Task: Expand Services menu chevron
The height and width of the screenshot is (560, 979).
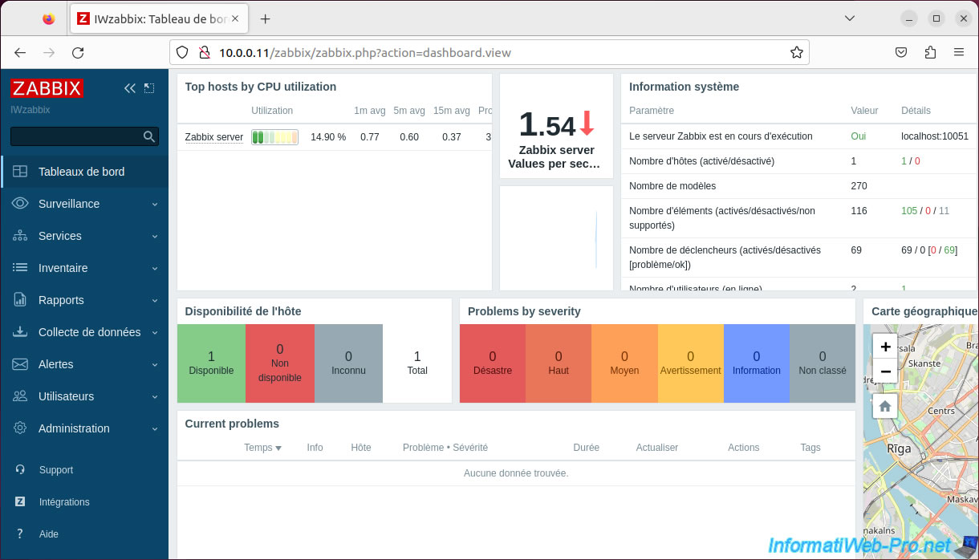Action: pyautogui.click(x=155, y=237)
